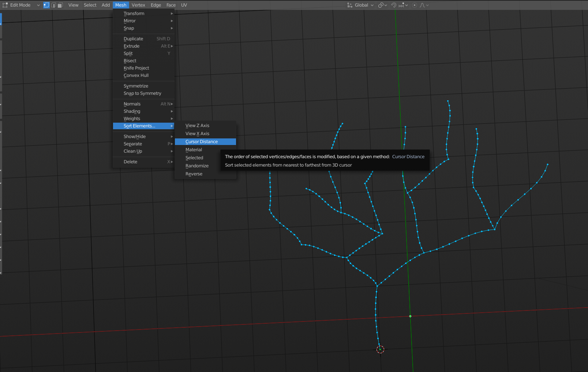The height and width of the screenshot is (372, 588).
Task: Switch to face select mode
Action: point(60,5)
